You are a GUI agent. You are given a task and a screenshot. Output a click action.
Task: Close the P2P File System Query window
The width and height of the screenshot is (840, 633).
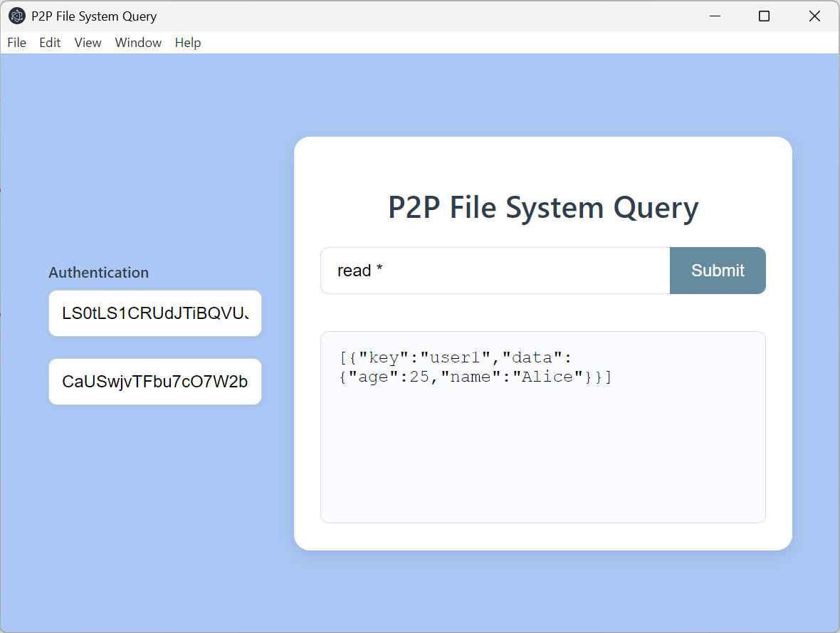pos(814,16)
